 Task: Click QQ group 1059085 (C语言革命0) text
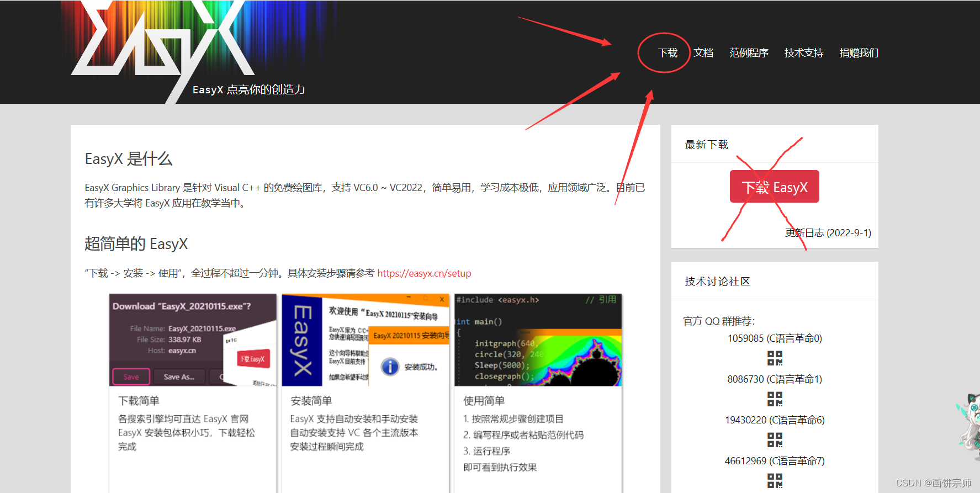(775, 338)
